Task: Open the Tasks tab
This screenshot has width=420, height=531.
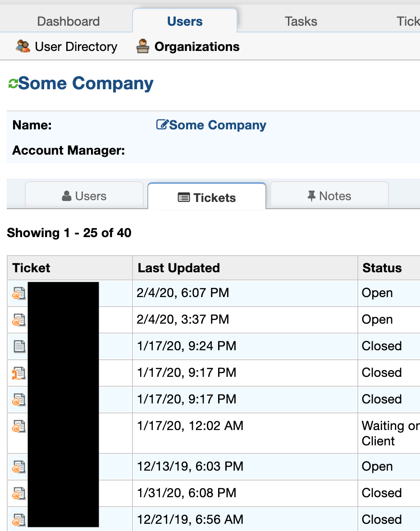Action: click(x=301, y=21)
